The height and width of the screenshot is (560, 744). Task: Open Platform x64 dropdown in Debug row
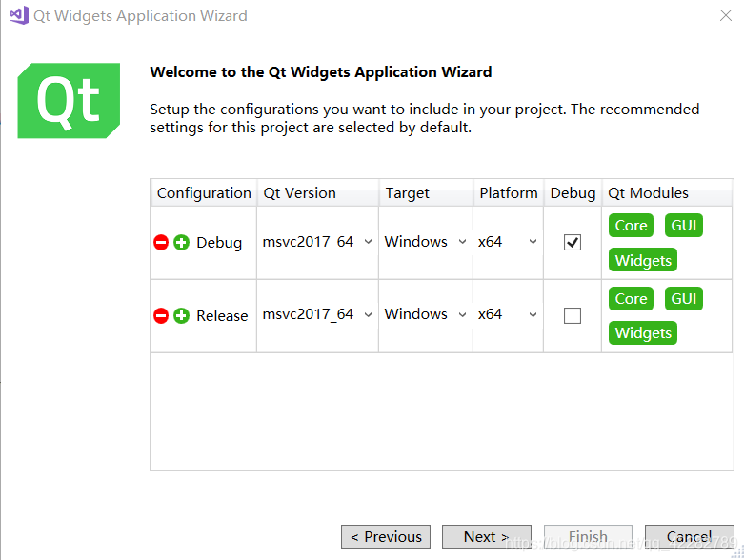508,242
